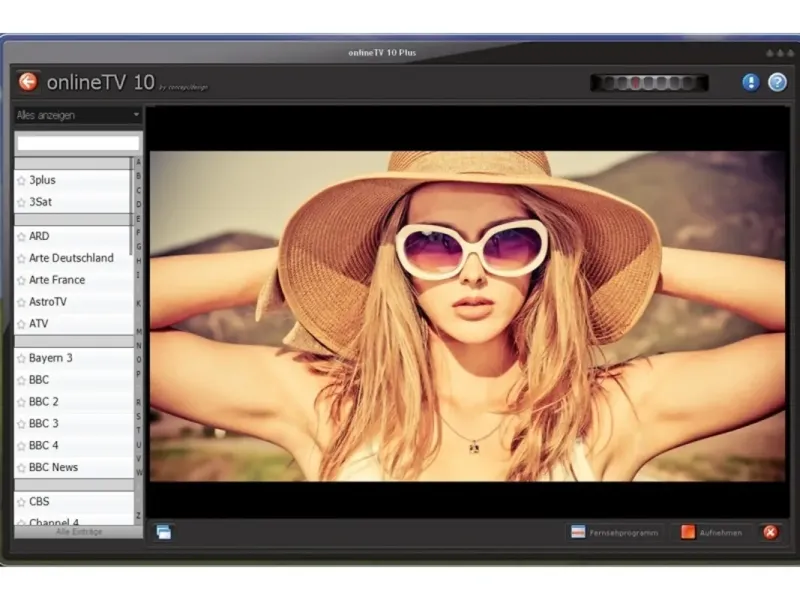800x600 pixels.
Task: Jump to letter S in index
Action: pos(138,417)
